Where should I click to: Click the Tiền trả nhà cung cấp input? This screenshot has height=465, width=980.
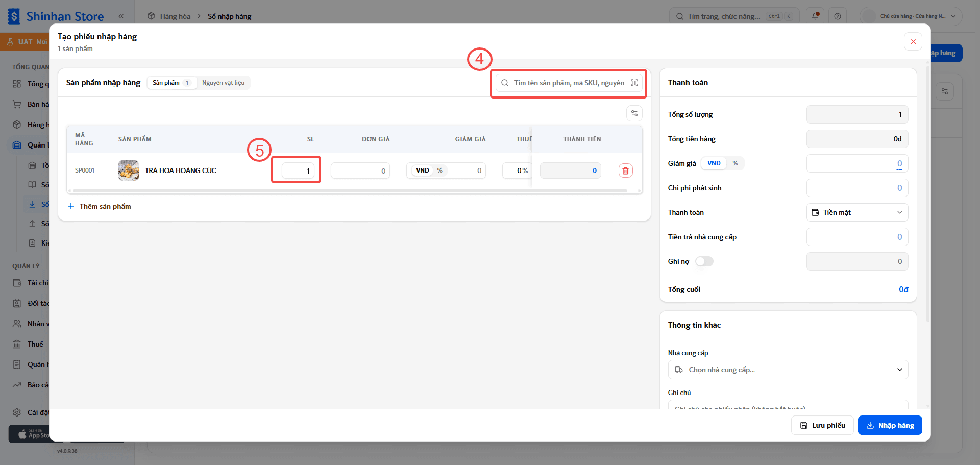pos(857,237)
